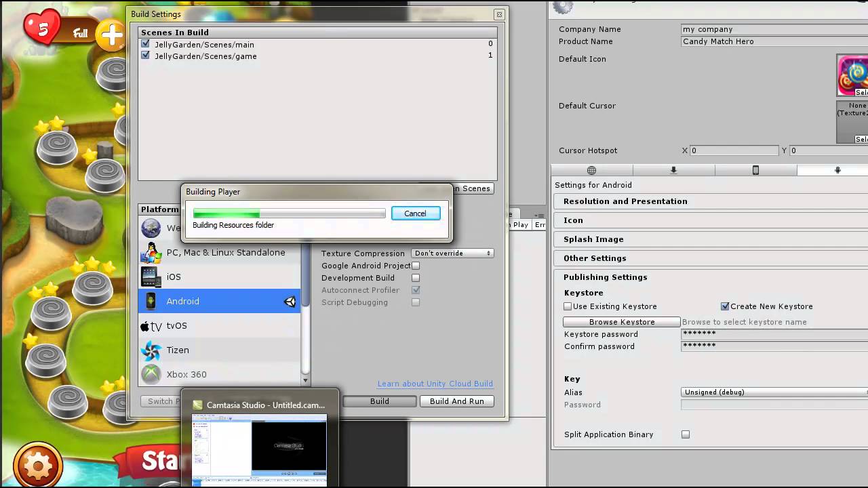Switch to standalone download-arrow settings tab
Screen dimensions: 868x488
[x=673, y=170]
